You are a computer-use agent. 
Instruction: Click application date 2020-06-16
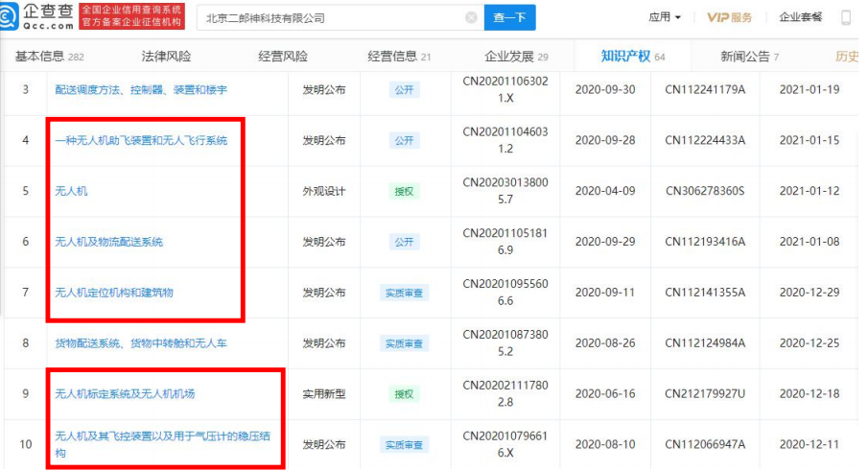click(605, 394)
